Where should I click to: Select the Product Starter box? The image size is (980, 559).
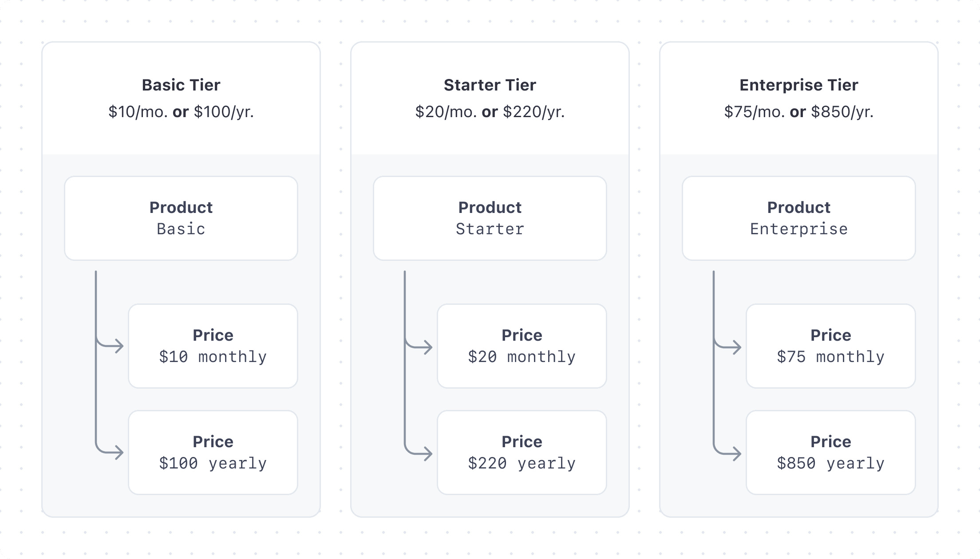pyautogui.click(x=490, y=218)
